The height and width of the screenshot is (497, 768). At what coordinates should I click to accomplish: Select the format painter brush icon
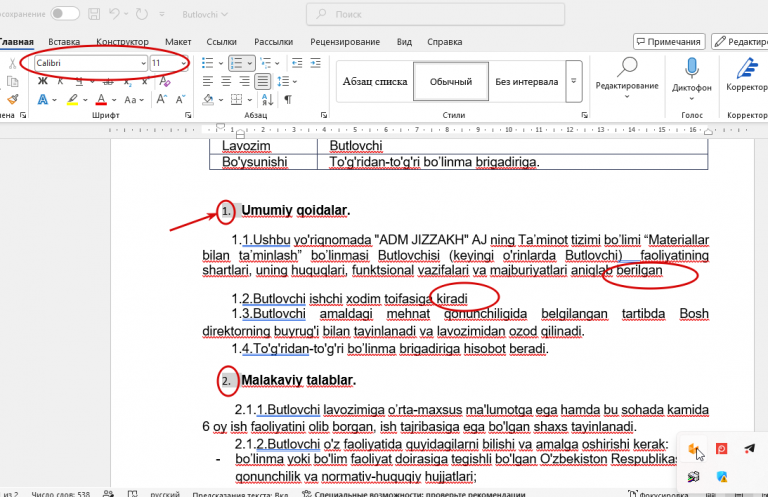click(x=13, y=99)
